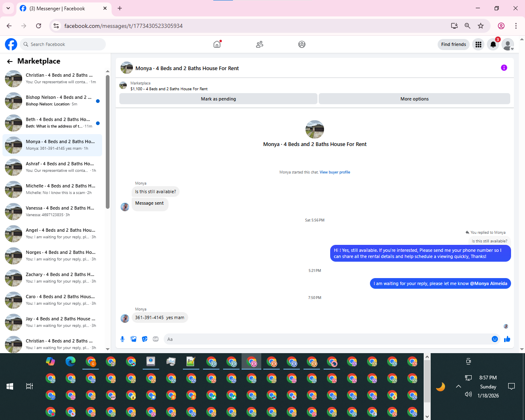Screen dimensions: 525x420
Task: Open the Chrome profile icon
Action: (501, 26)
